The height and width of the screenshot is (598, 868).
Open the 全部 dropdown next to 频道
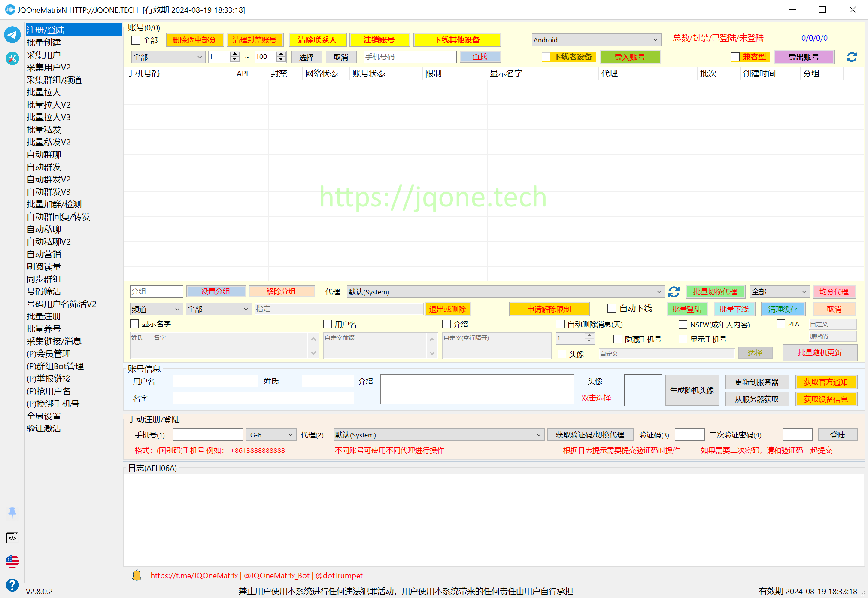tap(219, 309)
